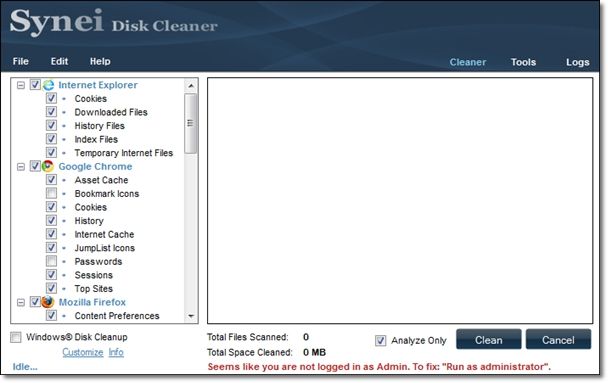
Task: Select the Temporary Internet Files row text
Action: click(124, 153)
